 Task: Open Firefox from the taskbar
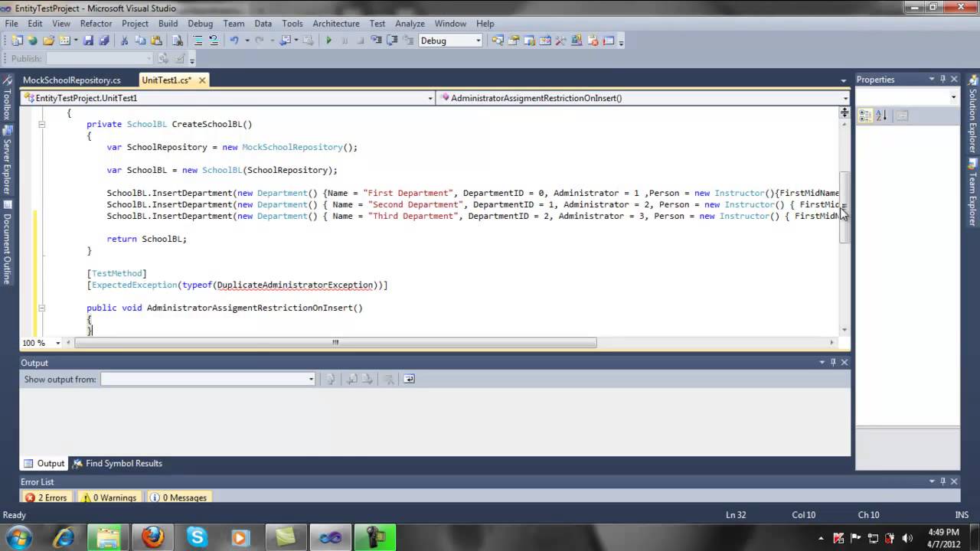point(152,537)
